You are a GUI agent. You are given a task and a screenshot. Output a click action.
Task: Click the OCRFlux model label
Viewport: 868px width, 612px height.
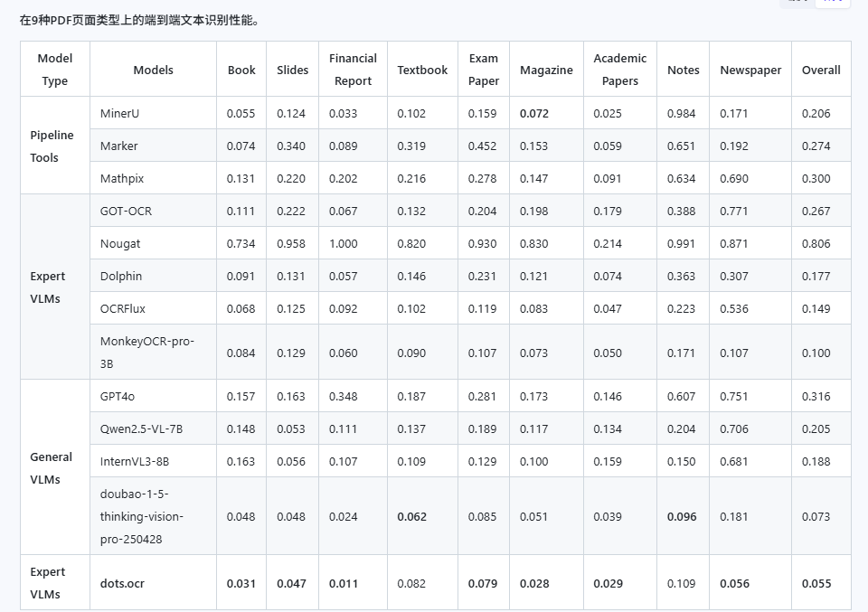tap(121, 308)
